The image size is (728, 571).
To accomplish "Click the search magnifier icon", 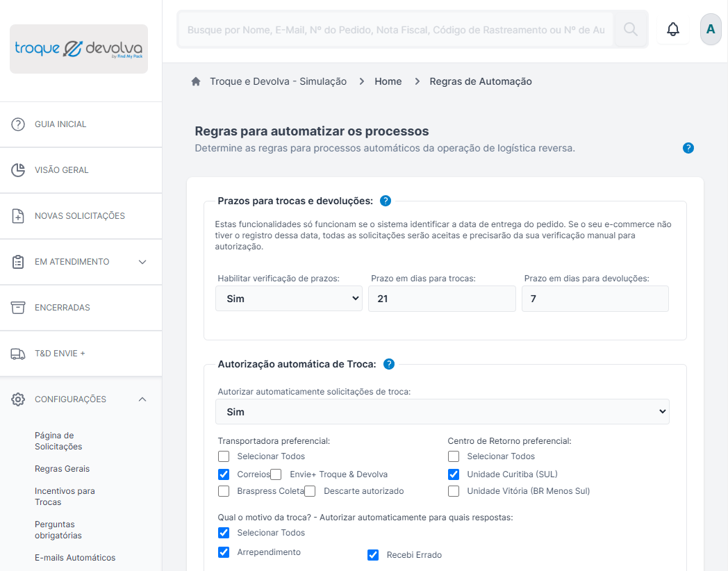I will [631, 29].
